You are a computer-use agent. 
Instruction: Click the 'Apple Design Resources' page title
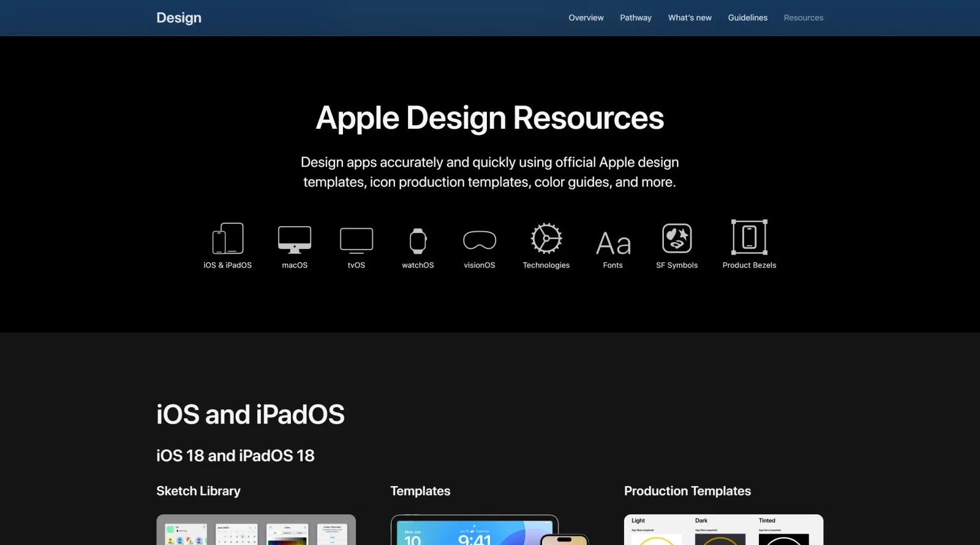(x=490, y=118)
